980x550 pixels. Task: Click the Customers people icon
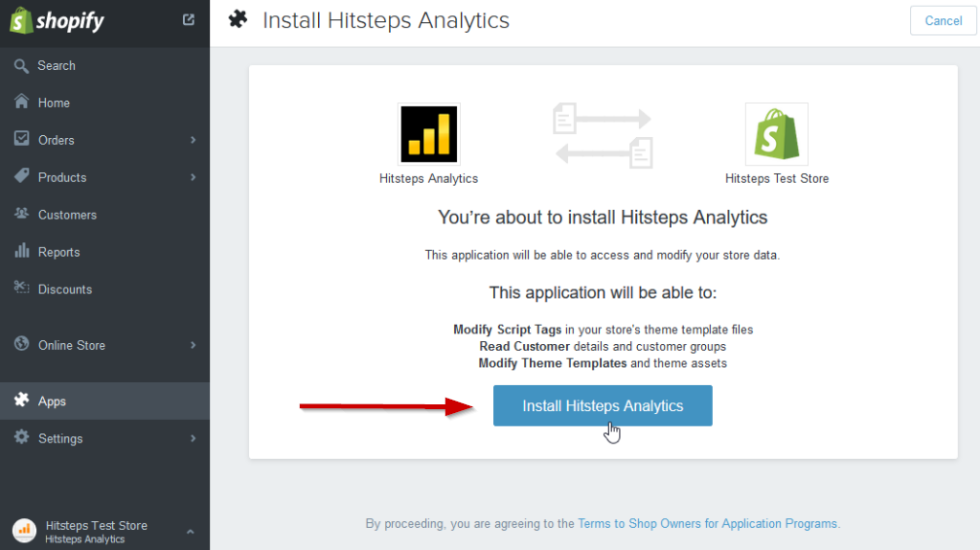point(21,214)
